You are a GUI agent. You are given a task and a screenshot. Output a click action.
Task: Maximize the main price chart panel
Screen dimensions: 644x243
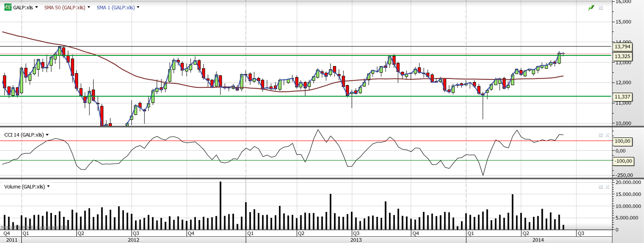point(601,8)
